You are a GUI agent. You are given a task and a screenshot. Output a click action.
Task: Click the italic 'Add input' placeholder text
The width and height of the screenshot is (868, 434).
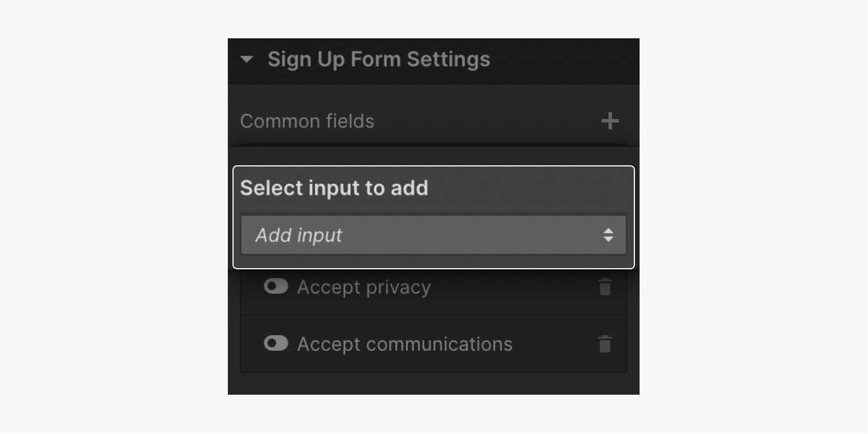click(299, 235)
